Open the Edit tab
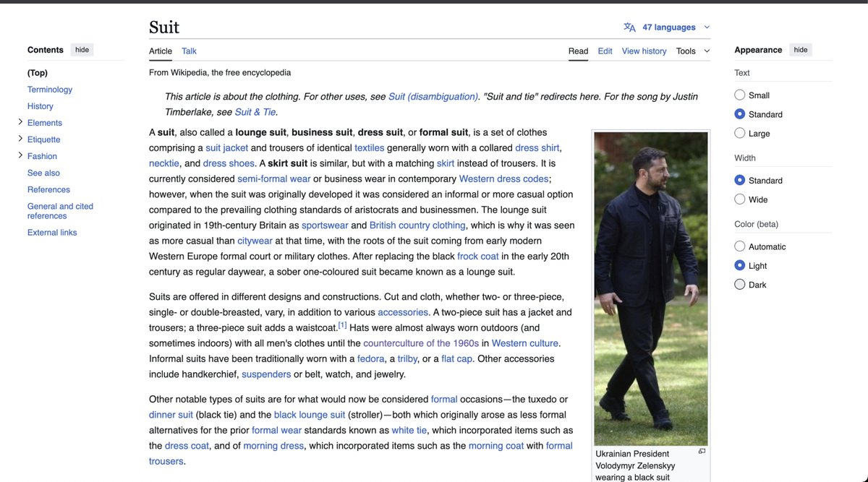 coord(605,51)
